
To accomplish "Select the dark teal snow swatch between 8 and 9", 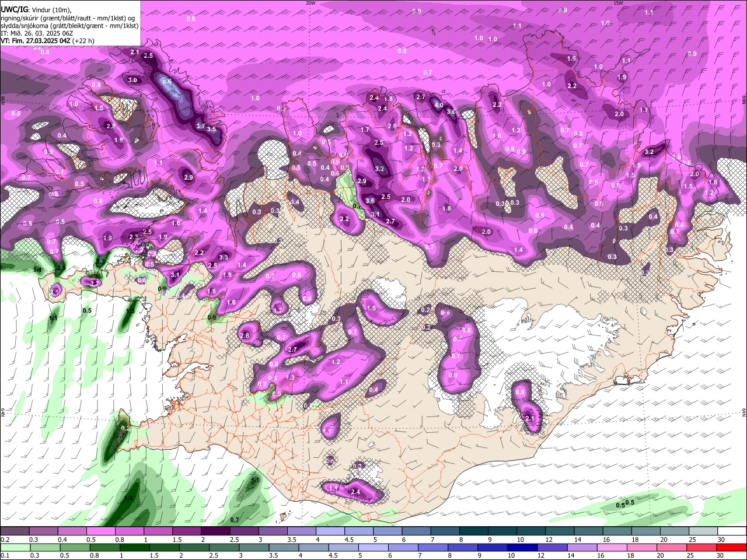I will pos(473,531).
